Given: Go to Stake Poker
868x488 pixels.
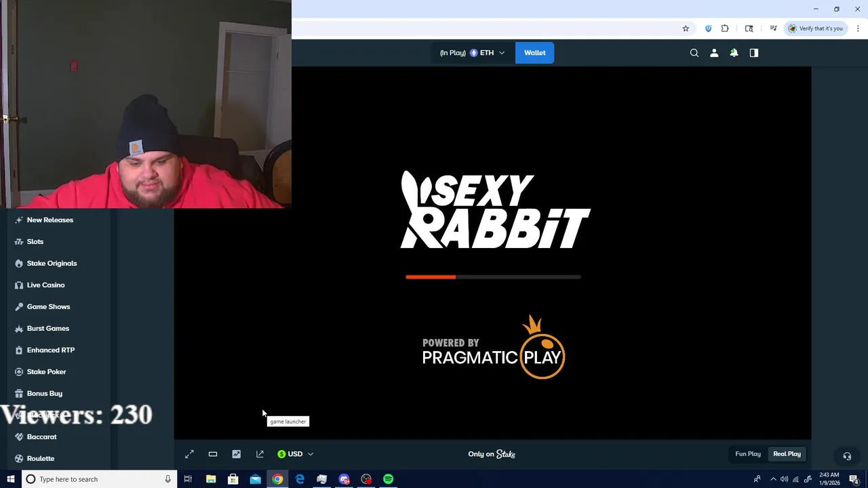Looking at the screenshot, I should click(46, 371).
